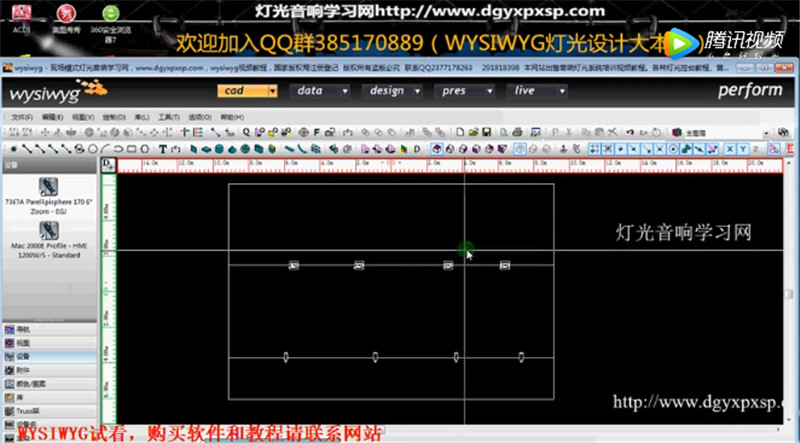
Task: Open the 文件(F) menu
Action: tap(22, 117)
